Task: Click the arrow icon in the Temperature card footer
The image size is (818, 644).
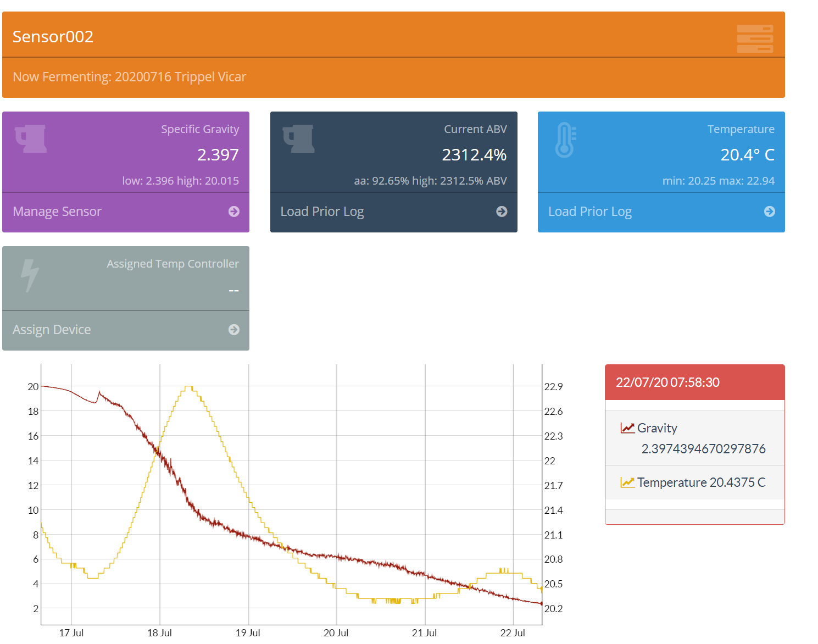Action: click(x=770, y=212)
